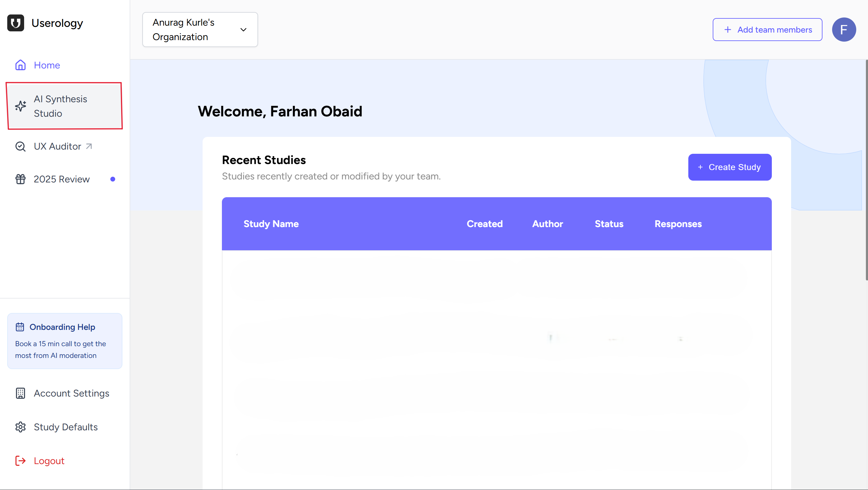This screenshot has width=868, height=490.
Task: Select the Home icon in sidebar
Action: [20, 65]
